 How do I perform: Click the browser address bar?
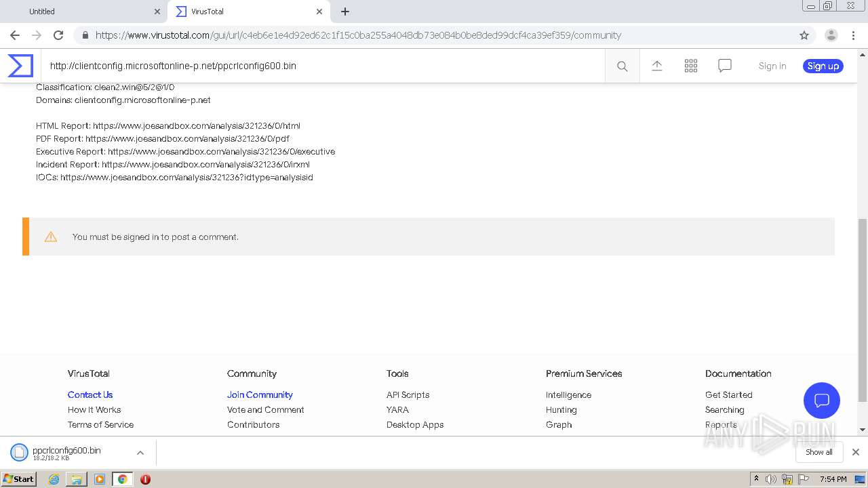pyautogui.click(x=434, y=35)
